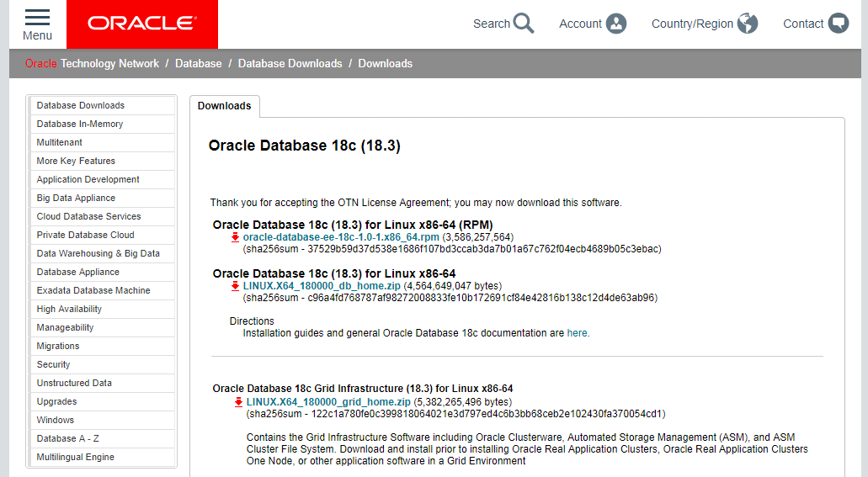Click the 'Oracle Database 18c (18.3)' heading
Image resolution: width=868 pixels, height=477 pixels.
tap(305, 146)
